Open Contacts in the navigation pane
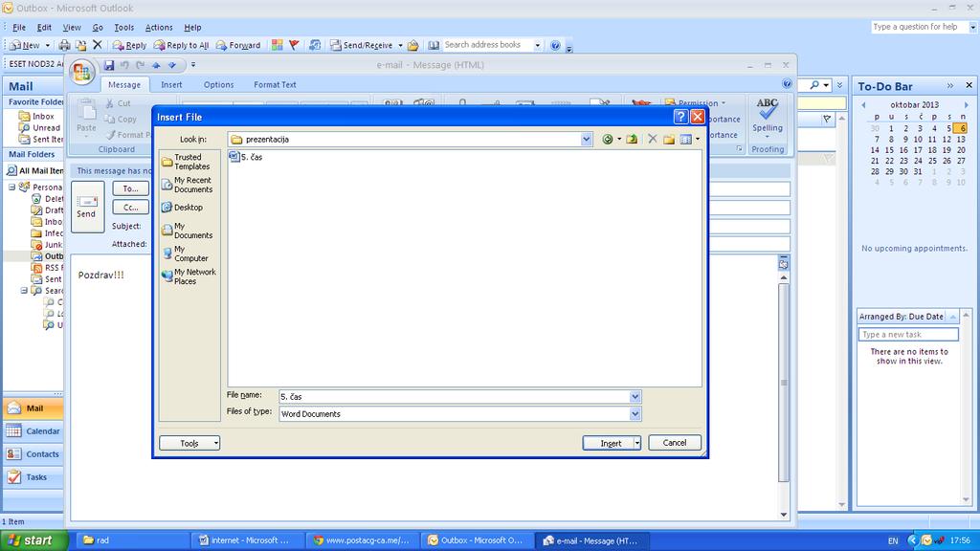The width and height of the screenshot is (980, 551). [x=33, y=454]
